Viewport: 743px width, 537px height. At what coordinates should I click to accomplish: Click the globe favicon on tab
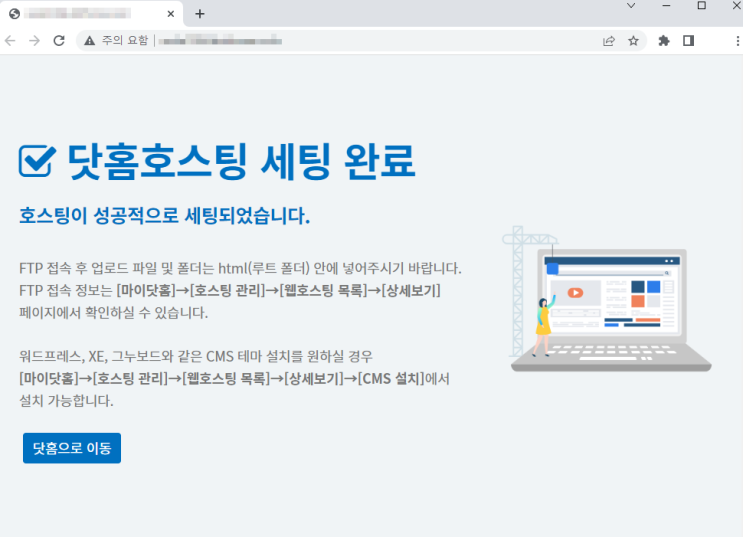coord(15,14)
